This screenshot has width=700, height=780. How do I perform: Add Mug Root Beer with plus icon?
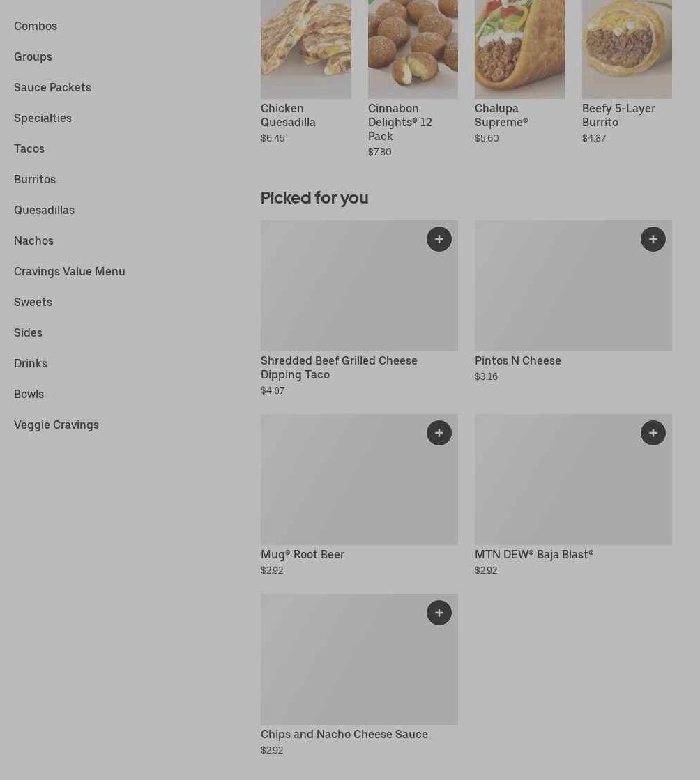pos(439,433)
